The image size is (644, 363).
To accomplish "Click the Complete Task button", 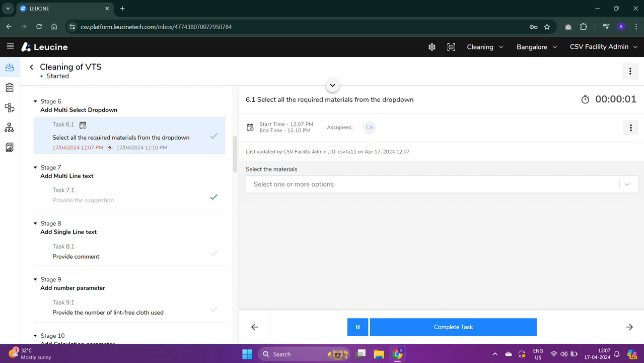I will (453, 327).
